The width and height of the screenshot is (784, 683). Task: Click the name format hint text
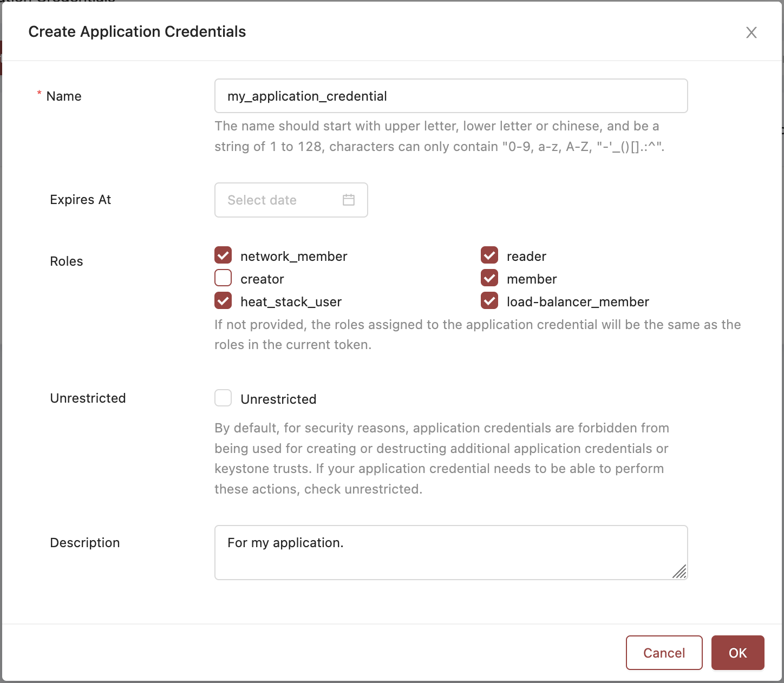439,136
